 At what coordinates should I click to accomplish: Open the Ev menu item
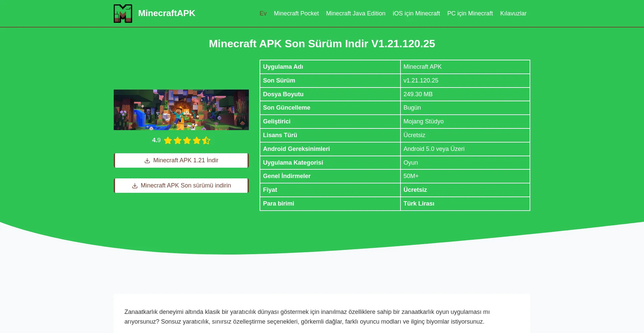(263, 13)
